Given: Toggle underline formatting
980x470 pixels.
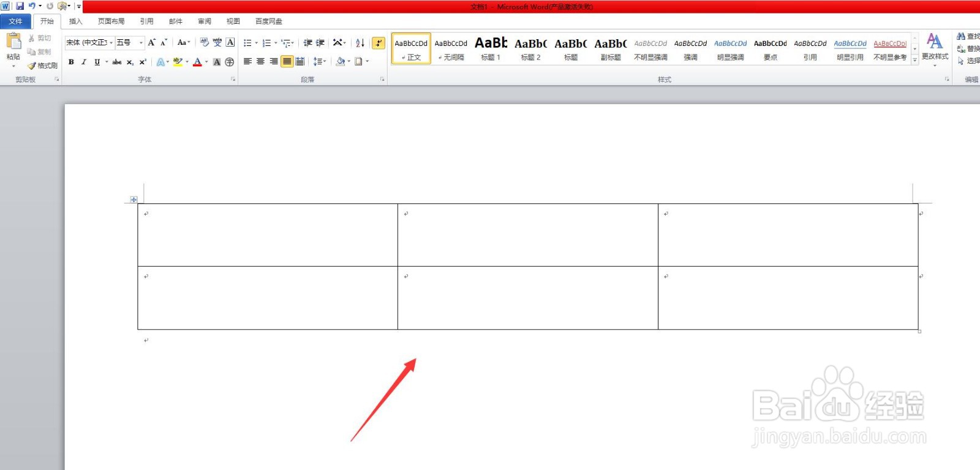Looking at the screenshot, I should [97, 62].
